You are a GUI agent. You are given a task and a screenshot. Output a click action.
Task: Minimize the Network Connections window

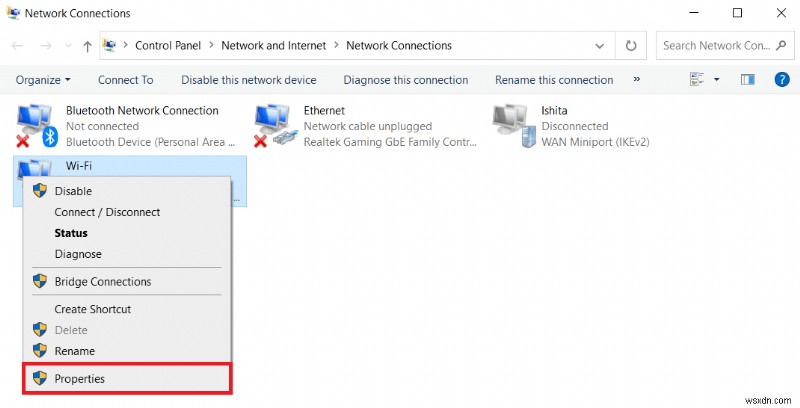coord(693,13)
